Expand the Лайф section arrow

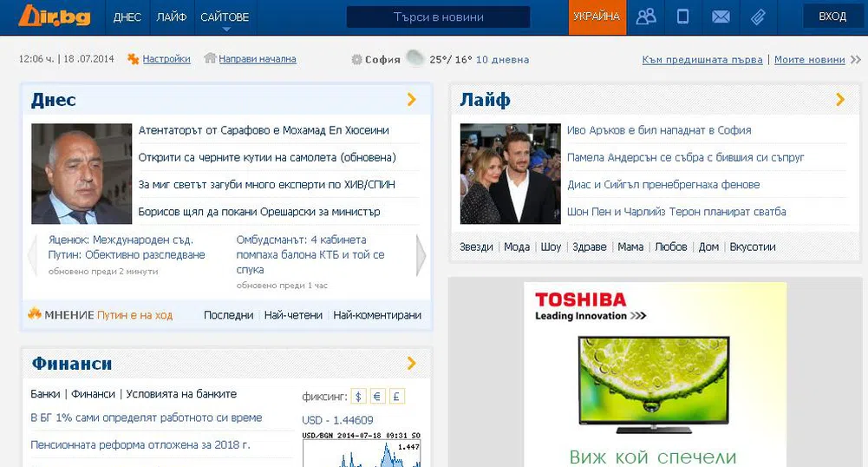[x=839, y=100]
